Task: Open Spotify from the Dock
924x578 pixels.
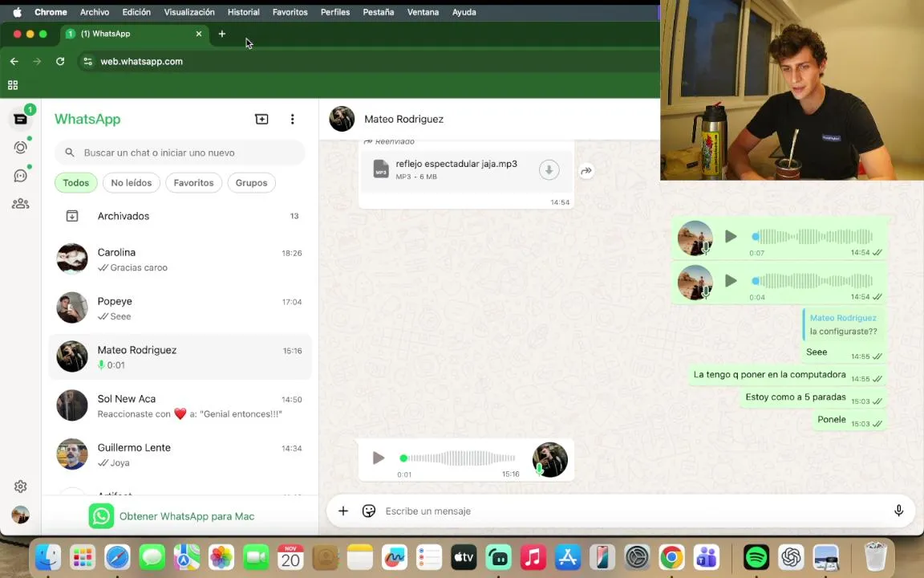Action: coord(756,557)
